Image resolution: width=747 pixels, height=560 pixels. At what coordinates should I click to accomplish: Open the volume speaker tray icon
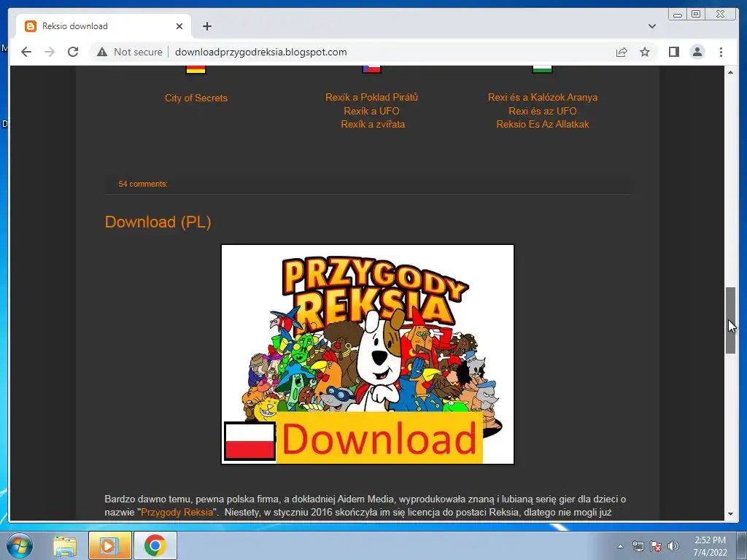point(673,546)
